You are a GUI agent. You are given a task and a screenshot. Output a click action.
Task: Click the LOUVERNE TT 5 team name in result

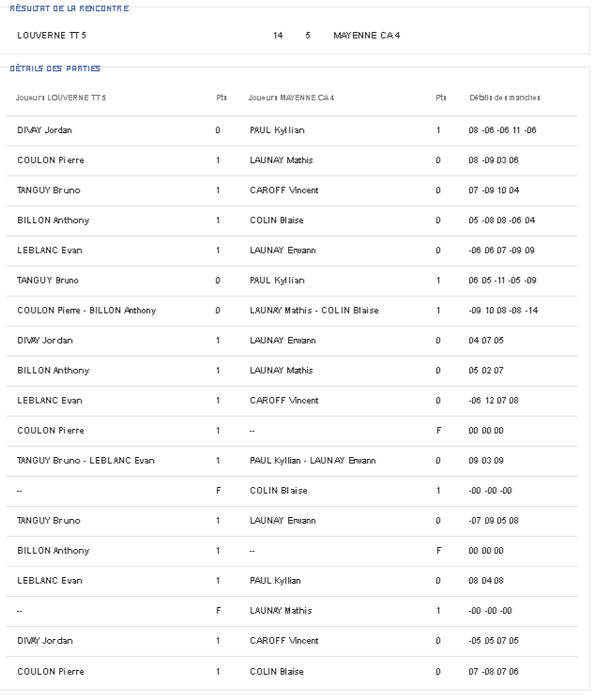click(x=53, y=36)
